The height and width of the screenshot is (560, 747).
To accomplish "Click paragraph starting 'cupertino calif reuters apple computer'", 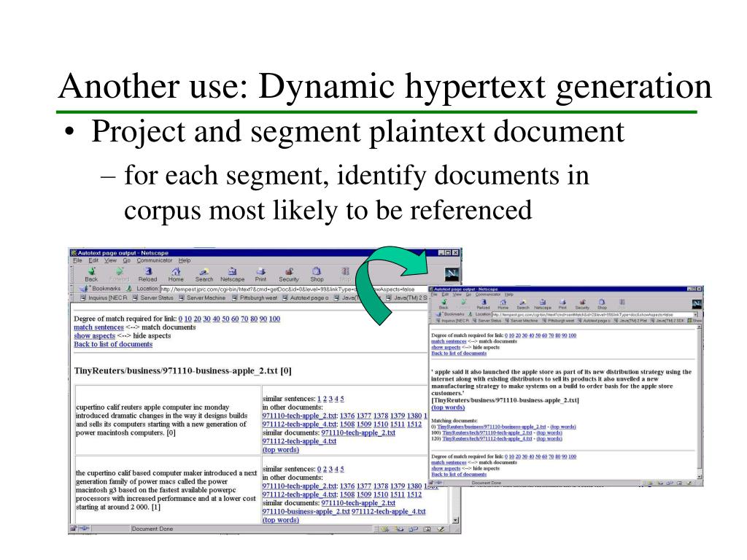I will [161, 420].
